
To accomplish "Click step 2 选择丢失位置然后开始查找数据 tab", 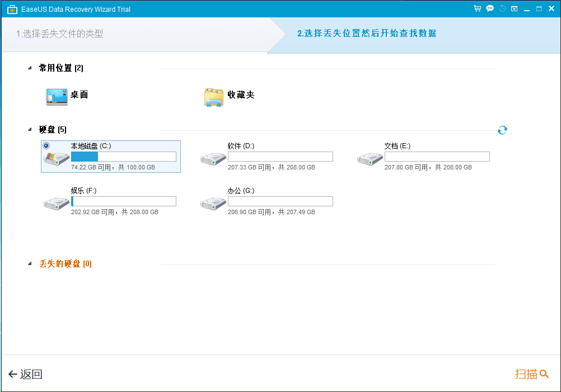I will tap(367, 33).
